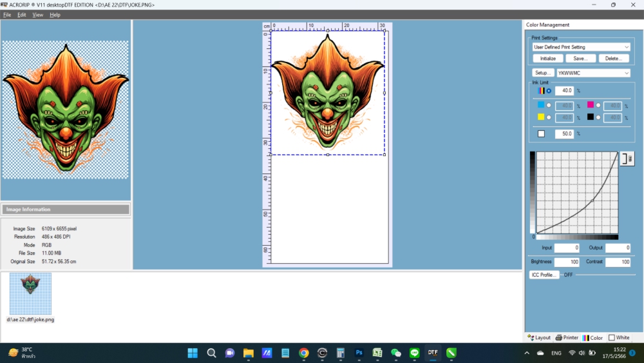This screenshot has height=363, width=644.
Task: Open Google Chrome from taskbar
Action: 304,353
